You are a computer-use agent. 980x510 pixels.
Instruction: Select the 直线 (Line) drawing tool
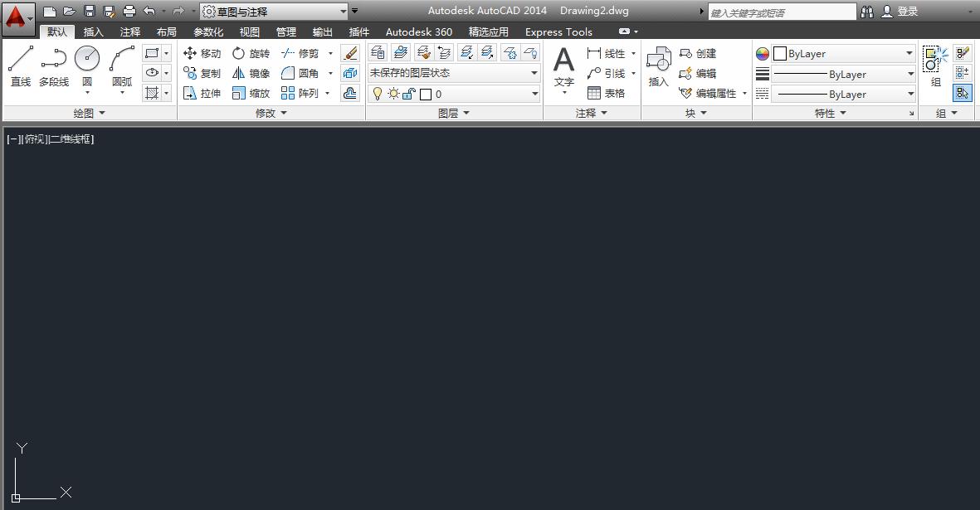pos(21,66)
